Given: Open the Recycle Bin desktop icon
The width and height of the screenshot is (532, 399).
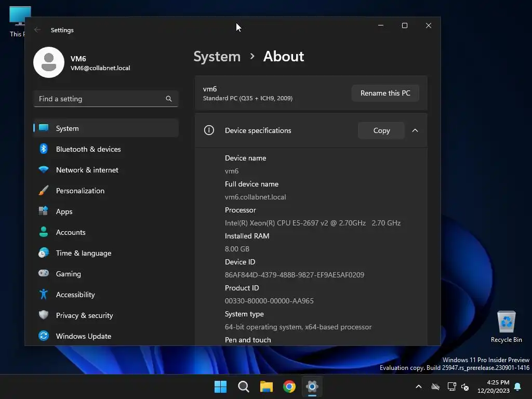Looking at the screenshot, I should click(506, 327).
